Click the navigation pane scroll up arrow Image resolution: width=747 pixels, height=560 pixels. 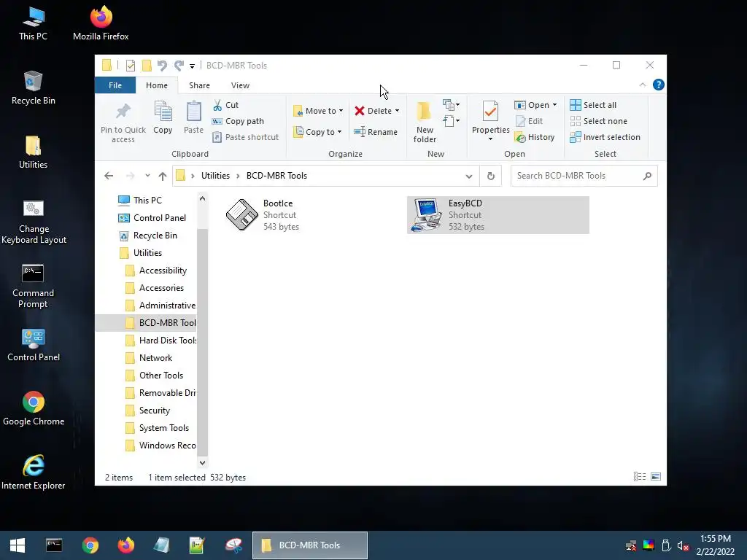coord(203,199)
